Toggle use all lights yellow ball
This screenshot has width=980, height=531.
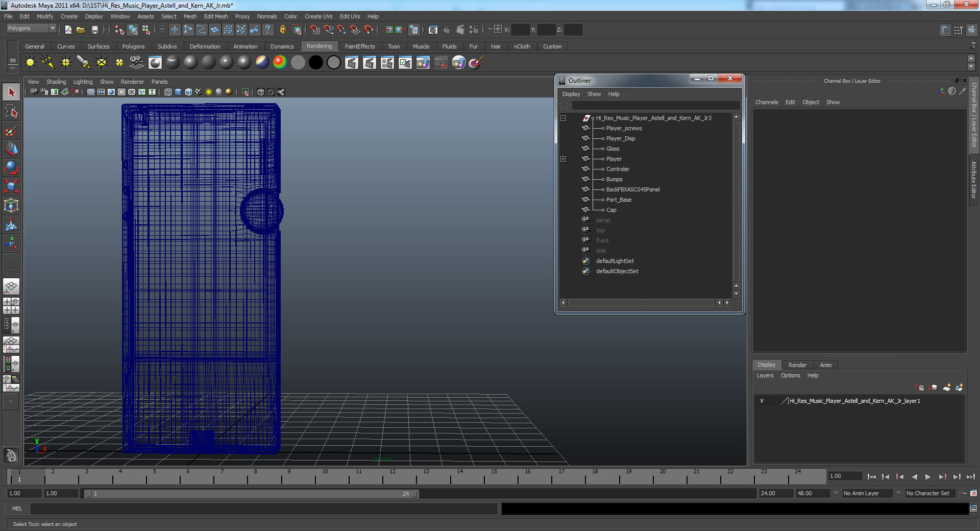(209, 92)
